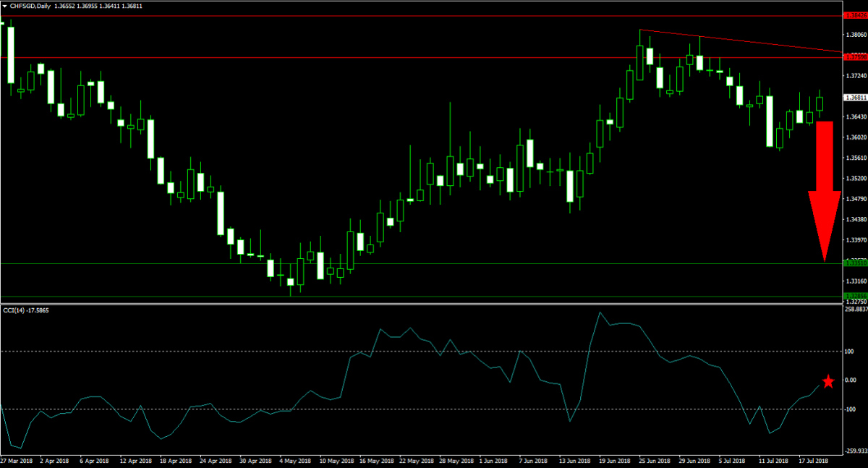Open the chart dropdown triangle beside CHFSGD

point(5,6)
